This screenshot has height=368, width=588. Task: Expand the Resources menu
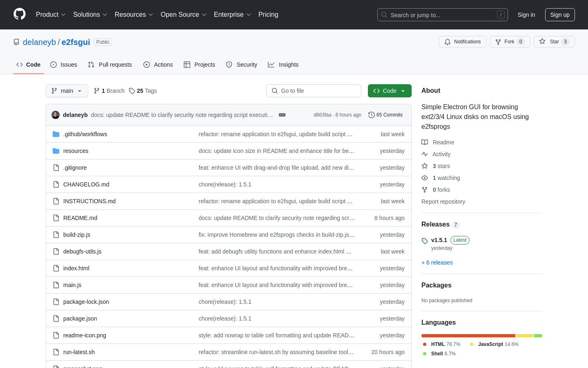point(134,15)
